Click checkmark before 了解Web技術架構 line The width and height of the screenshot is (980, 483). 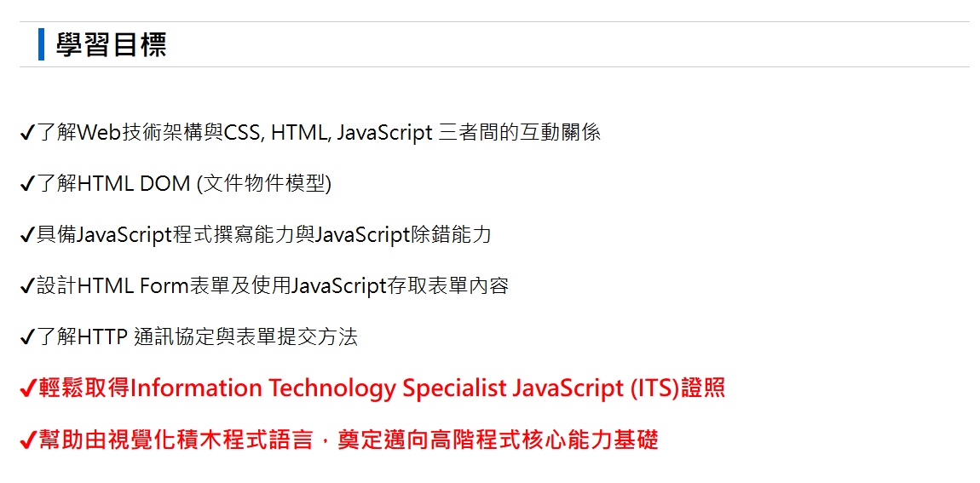[27, 133]
